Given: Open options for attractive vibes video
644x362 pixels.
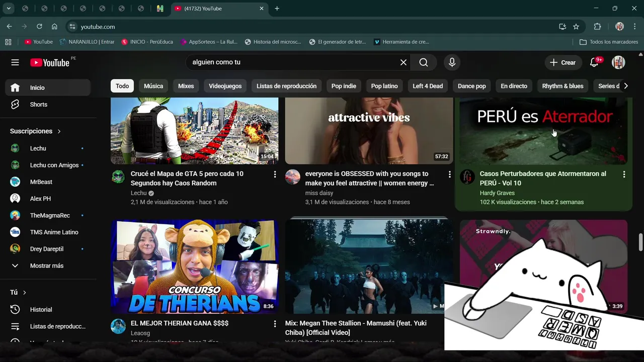Looking at the screenshot, I should pos(449,174).
